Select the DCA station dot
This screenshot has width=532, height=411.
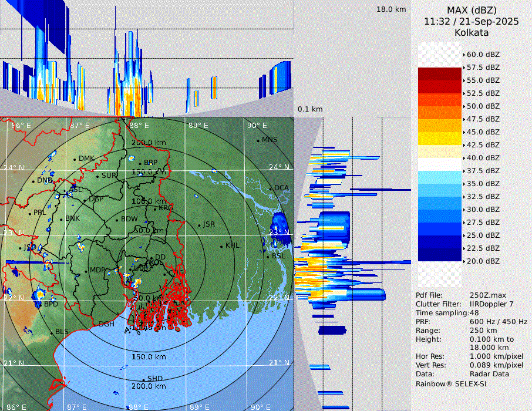click(271, 188)
